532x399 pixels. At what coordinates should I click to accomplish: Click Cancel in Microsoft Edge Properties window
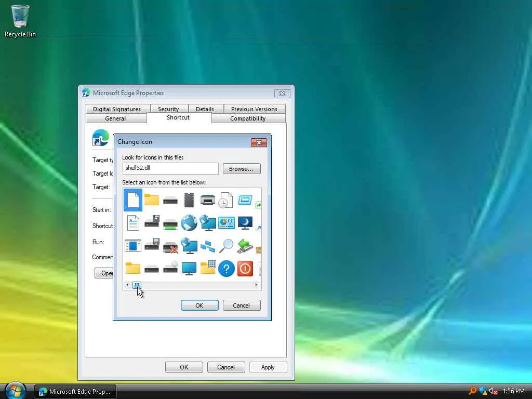(x=226, y=367)
